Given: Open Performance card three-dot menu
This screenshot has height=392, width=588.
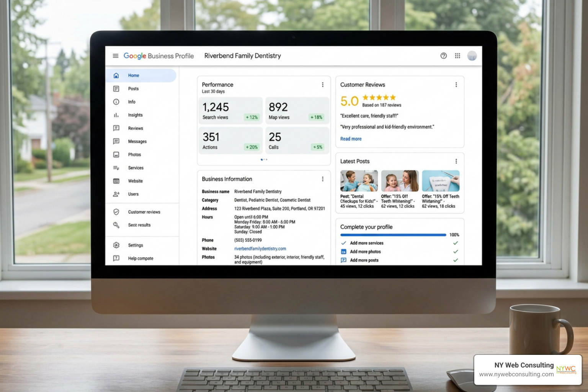Looking at the screenshot, I should tap(323, 85).
